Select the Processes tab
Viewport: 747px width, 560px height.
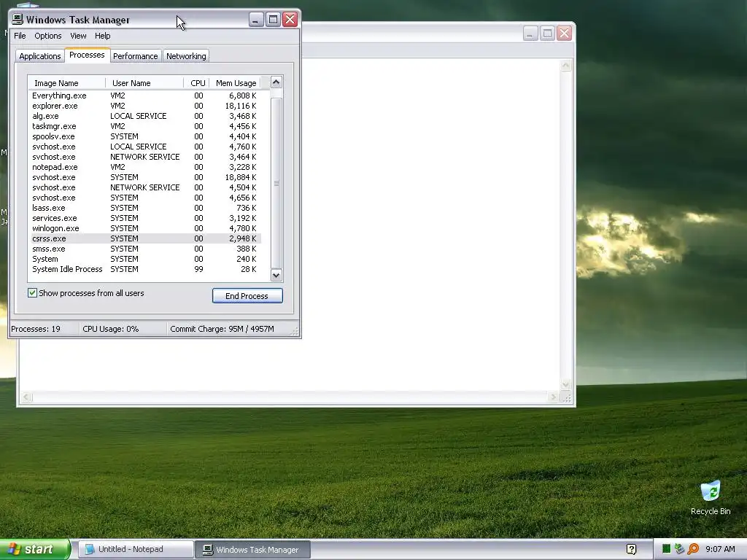click(x=88, y=55)
